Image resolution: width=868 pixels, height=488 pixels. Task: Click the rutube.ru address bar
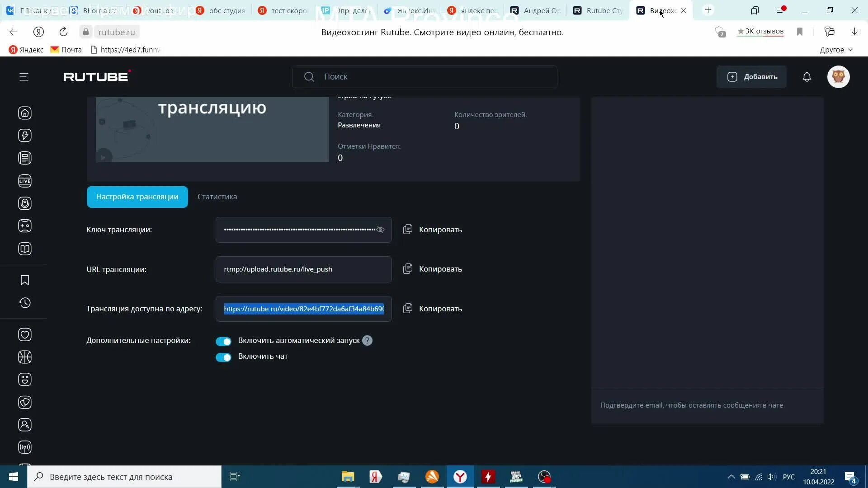(x=117, y=32)
